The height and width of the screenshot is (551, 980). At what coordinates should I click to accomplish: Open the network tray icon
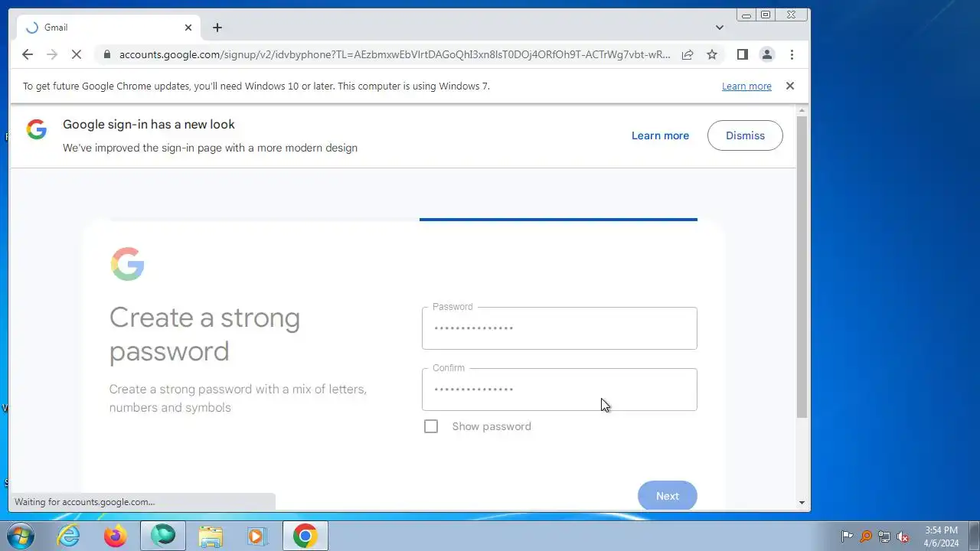tap(884, 536)
